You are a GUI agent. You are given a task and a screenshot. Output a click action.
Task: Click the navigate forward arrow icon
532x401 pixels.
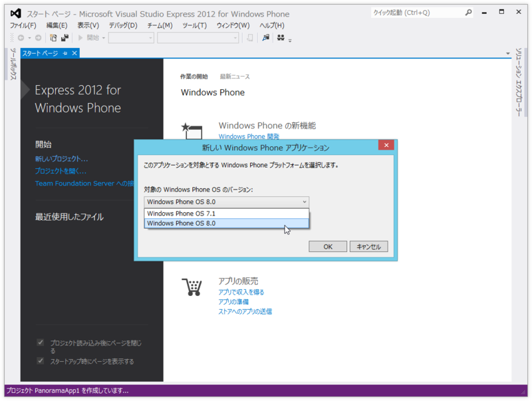click(39, 38)
